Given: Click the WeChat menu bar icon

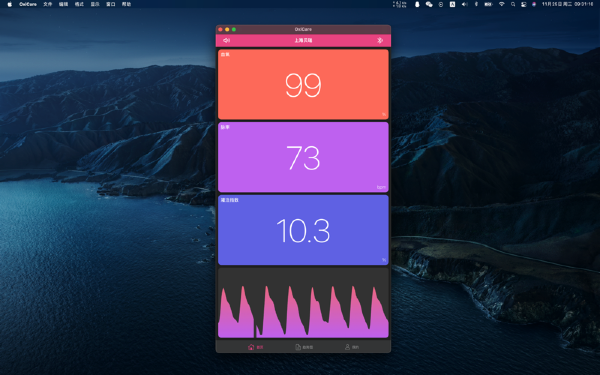Looking at the screenshot, I should (x=429, y=4).
